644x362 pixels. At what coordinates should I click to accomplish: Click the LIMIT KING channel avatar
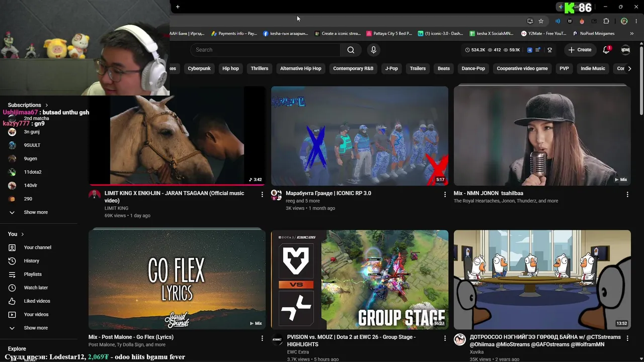point(95,195)
